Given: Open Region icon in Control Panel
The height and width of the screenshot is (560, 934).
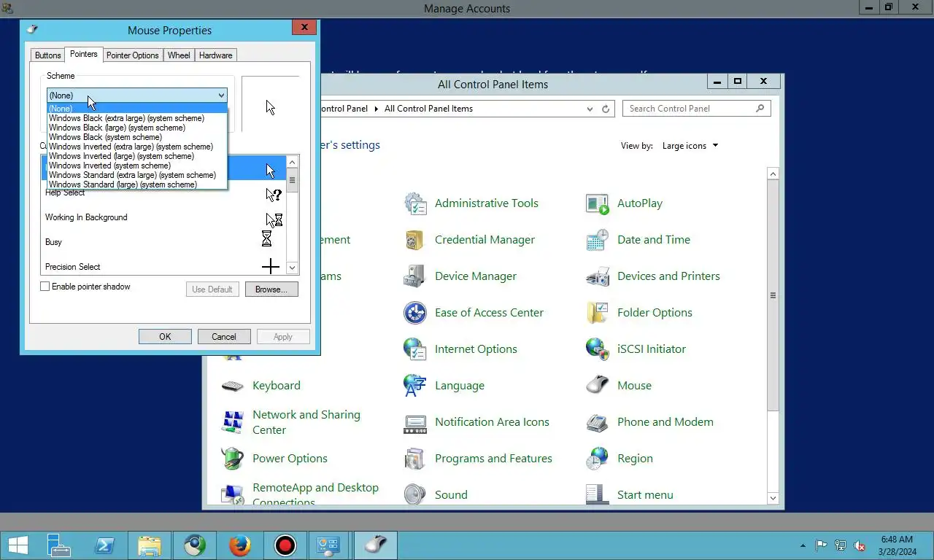Looking at the screenshot, I should pos(598,459).
